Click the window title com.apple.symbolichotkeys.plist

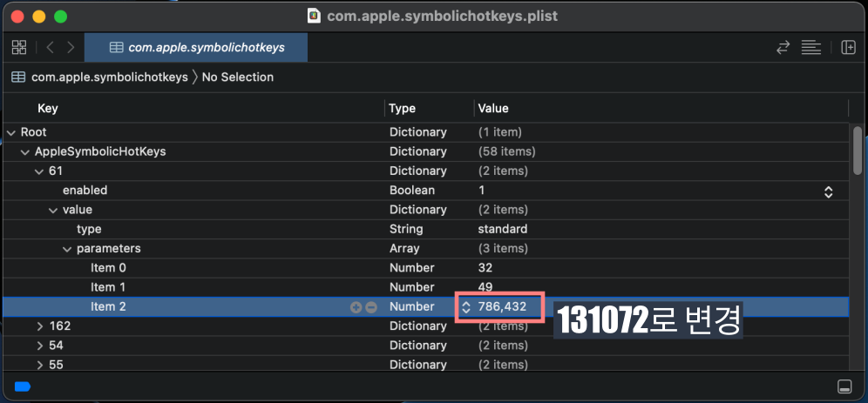443,16
